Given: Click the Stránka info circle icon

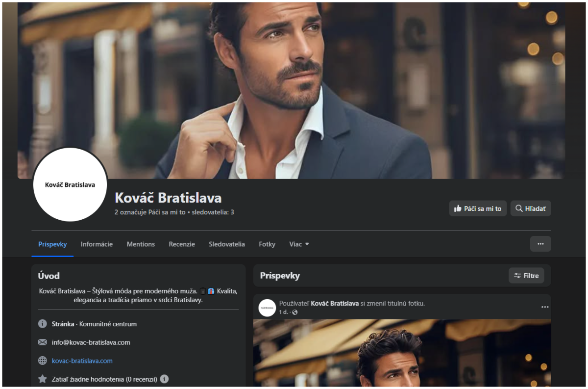Looking at the screenshot, I should coord(43,324).
